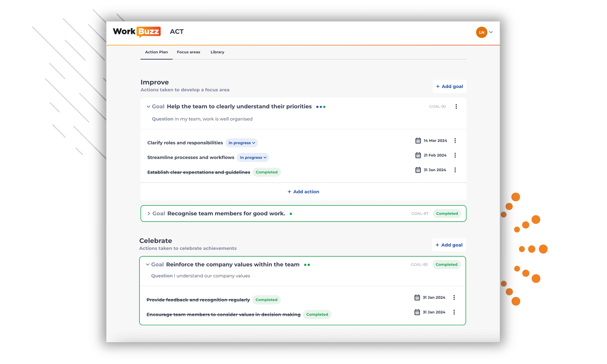Click Add goal in the Celebrate section
Viewport: 607px width, 364px height.
(449, 245)
